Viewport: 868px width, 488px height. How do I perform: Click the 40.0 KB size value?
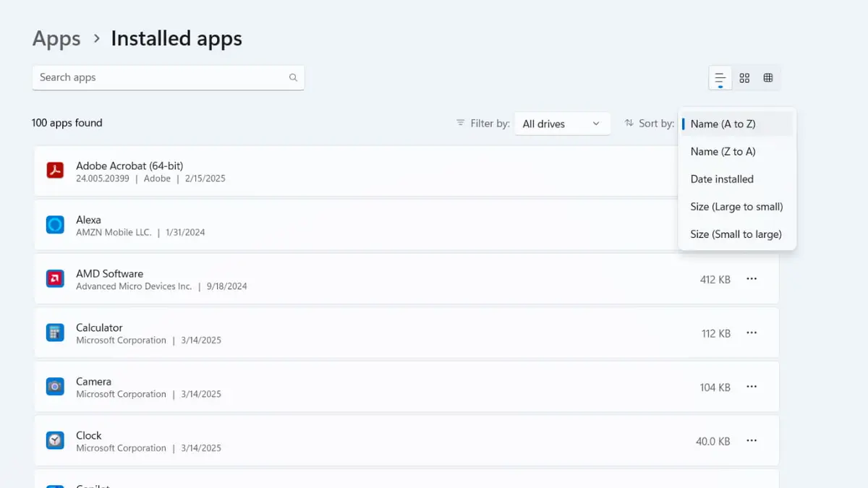tap(713, 441)
